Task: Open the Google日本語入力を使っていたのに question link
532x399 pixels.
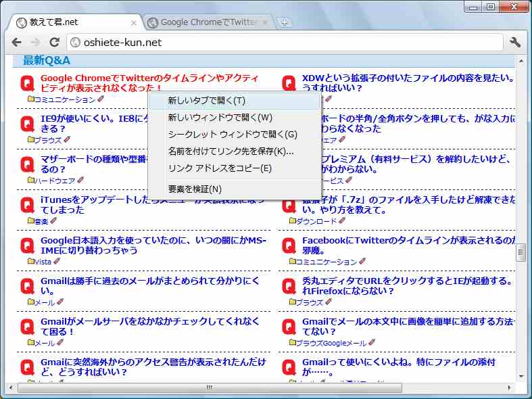Action: (x=153, y=245)
